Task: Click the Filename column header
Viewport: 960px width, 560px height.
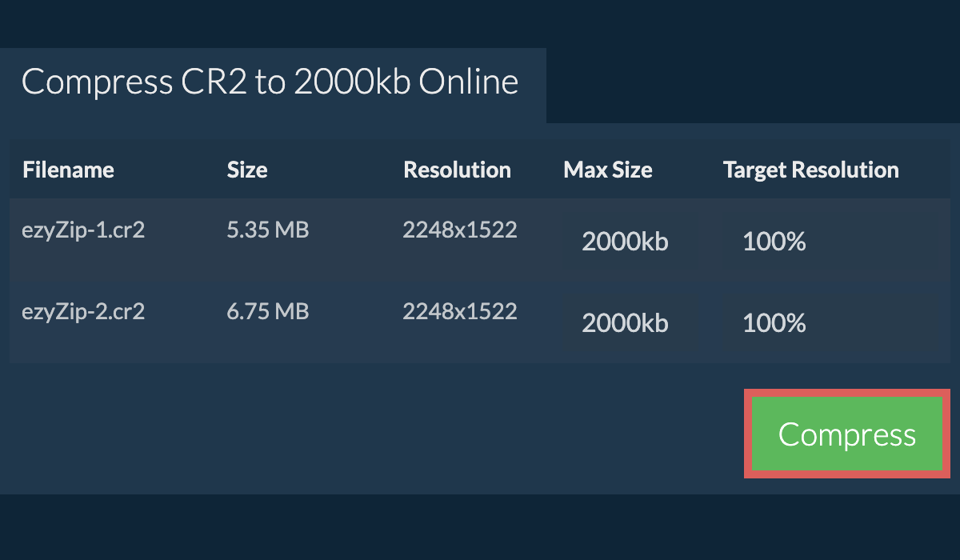Action: click(x=68, y=170)
